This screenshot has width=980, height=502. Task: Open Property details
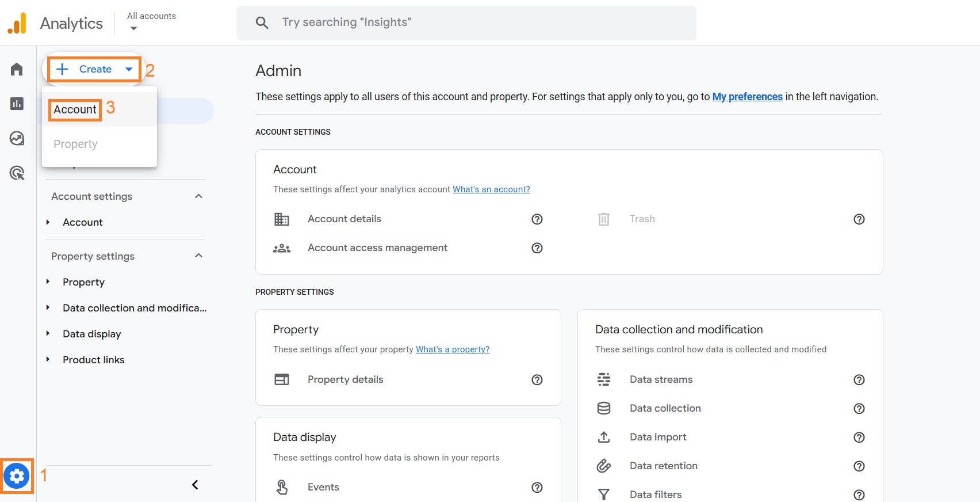tap(345, 380)
